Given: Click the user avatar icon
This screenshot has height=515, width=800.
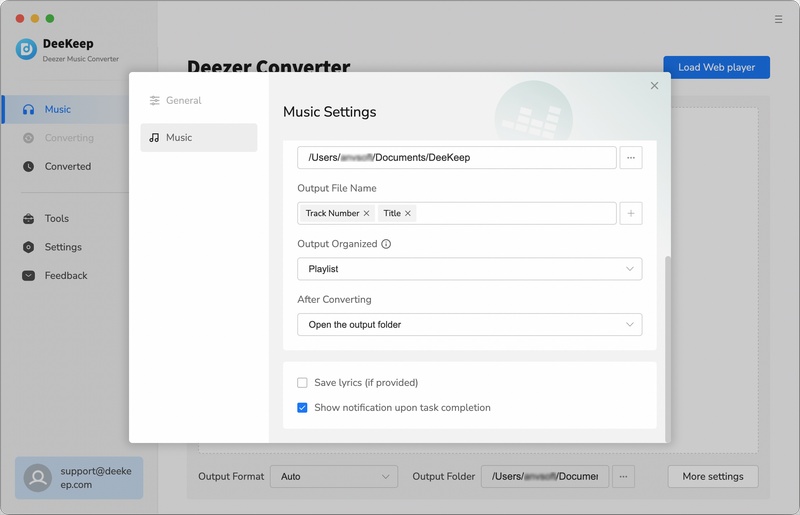Looking at the screenshot, I should [x=38, y=478].
